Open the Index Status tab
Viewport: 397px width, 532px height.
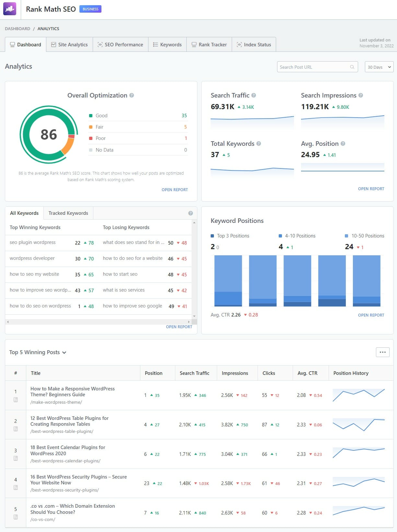pyautogui.click(x=254, y=45)
